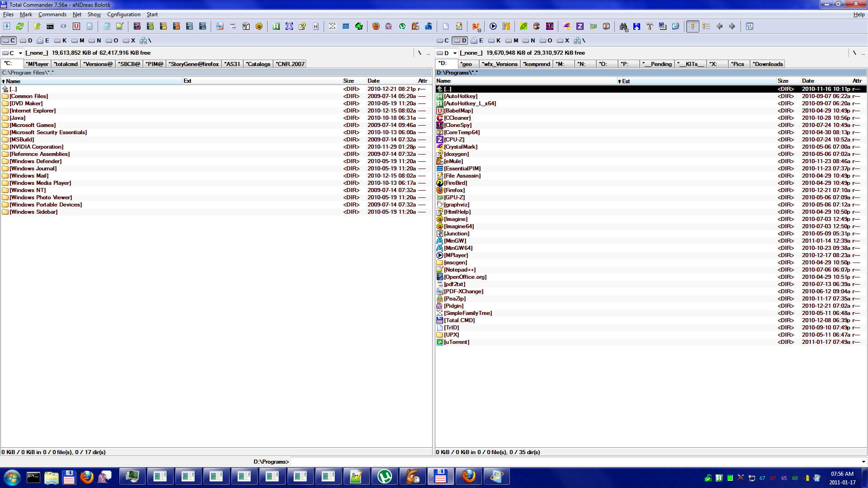Switch to the *totalcmd folder tab
Screen dimensions: 868x488
pos(66,64)
